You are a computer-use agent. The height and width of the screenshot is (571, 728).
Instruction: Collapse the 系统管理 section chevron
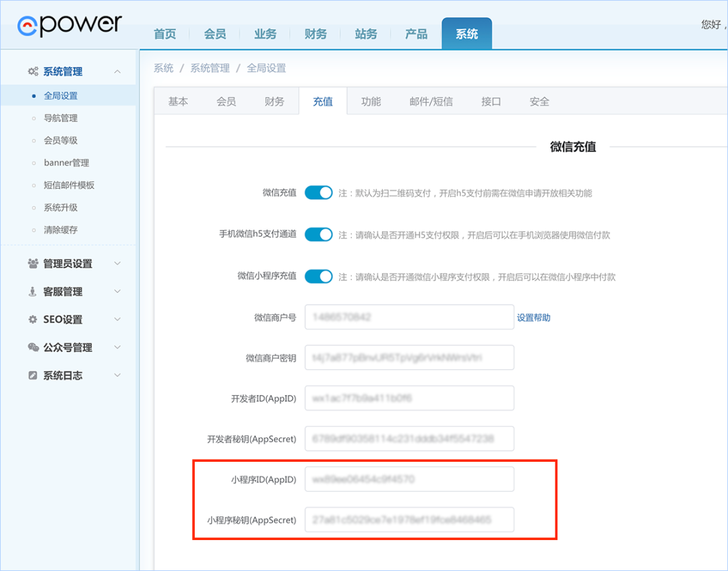click(117, 71)
